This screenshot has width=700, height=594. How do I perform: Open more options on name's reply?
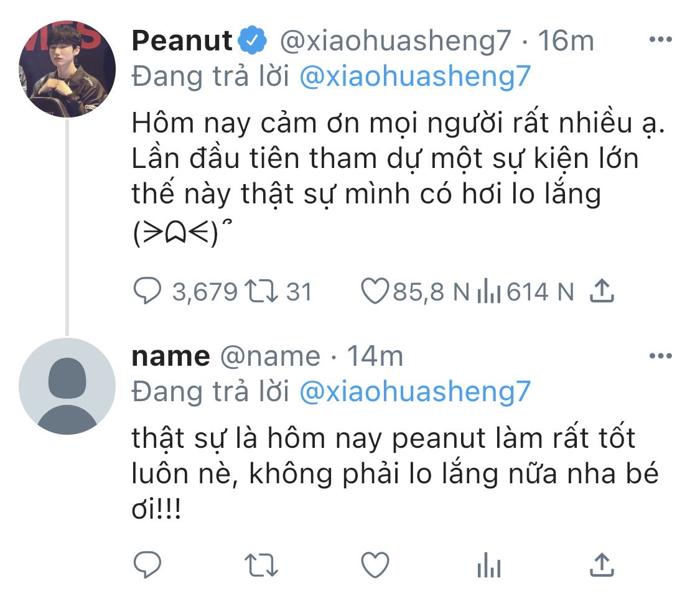[x=660, y=356]
